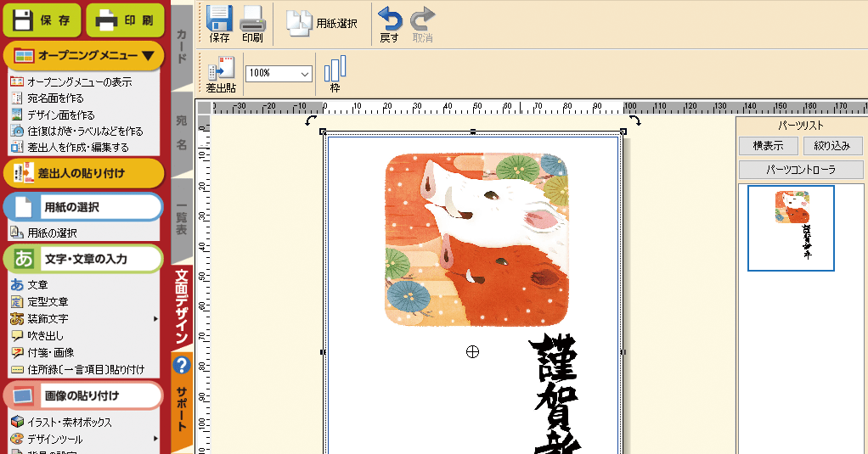Insert 文章 text item

[37, 285]
